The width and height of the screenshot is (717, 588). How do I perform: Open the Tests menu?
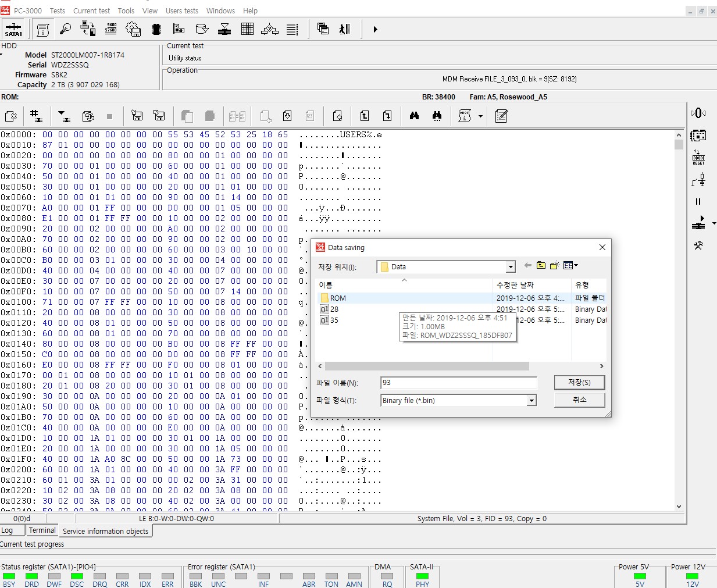pyautogui.click(x=58, y=10)
